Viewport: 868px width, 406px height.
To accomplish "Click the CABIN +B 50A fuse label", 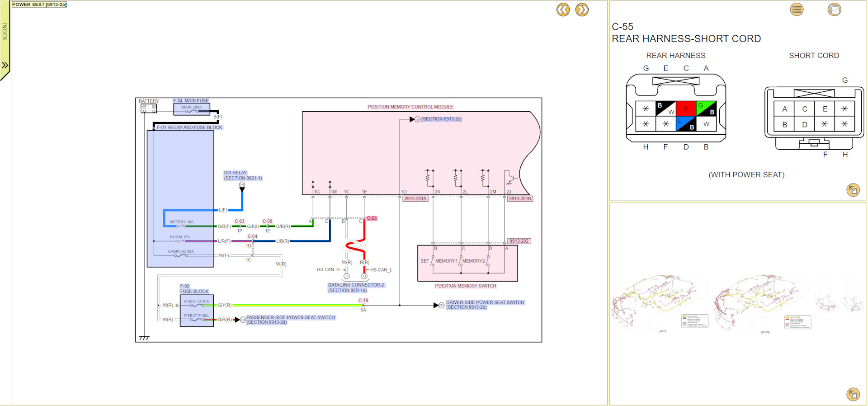I will pos(181,251).
